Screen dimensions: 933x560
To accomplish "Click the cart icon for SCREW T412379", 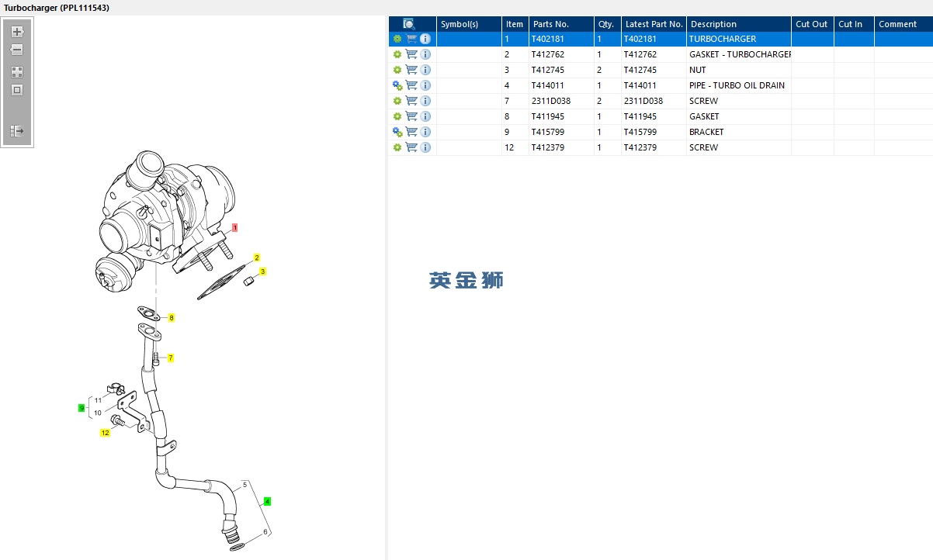I will pos(411,147).
